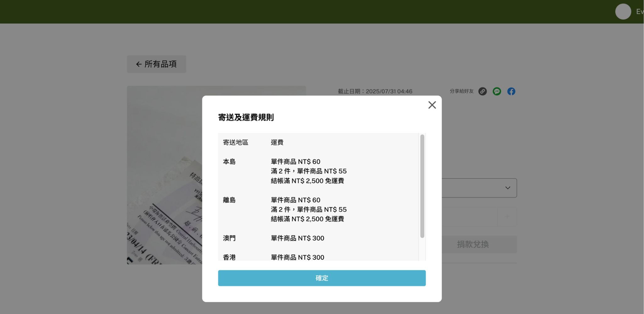
Task: Click the 分享給好友 label
Action: tap(461, 91)
